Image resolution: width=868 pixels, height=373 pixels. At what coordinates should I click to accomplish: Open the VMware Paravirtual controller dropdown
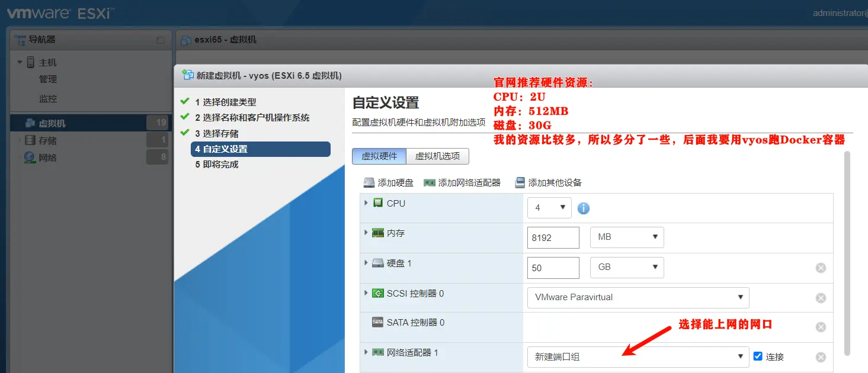(638, 297)
